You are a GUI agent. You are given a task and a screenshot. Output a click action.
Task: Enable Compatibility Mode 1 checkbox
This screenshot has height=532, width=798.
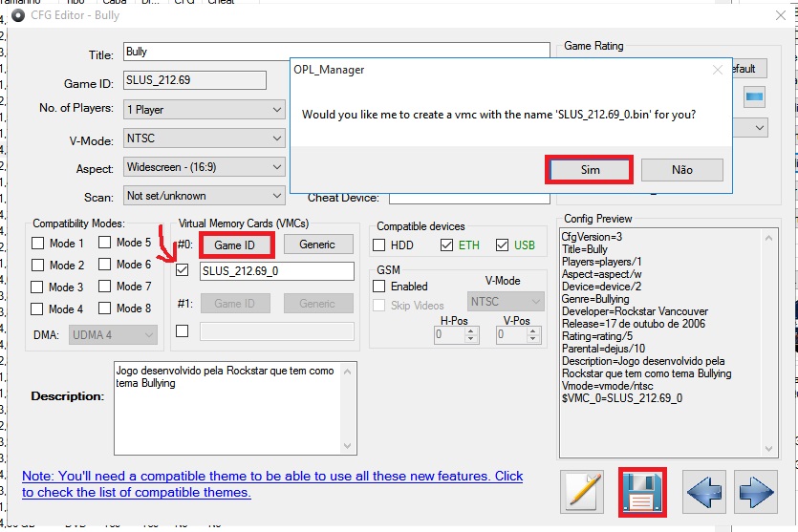38,244
